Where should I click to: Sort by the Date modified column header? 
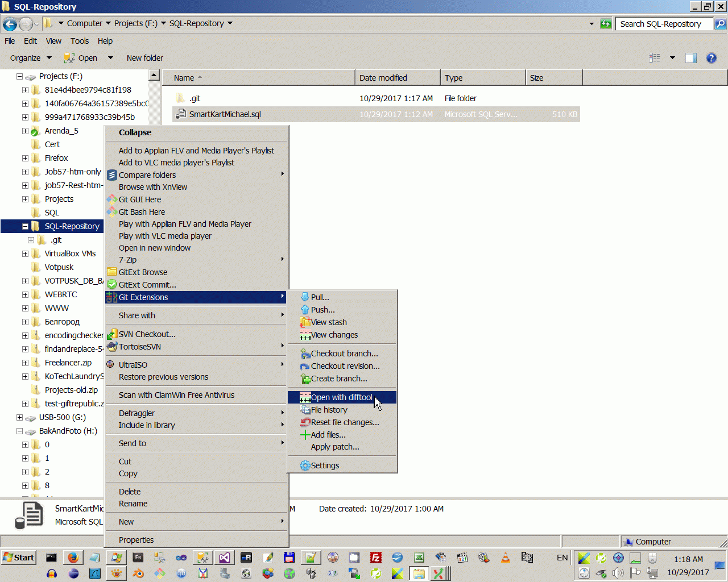398,78
